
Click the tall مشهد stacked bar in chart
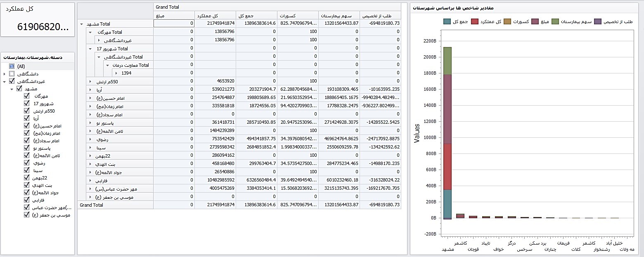[447, 132]
